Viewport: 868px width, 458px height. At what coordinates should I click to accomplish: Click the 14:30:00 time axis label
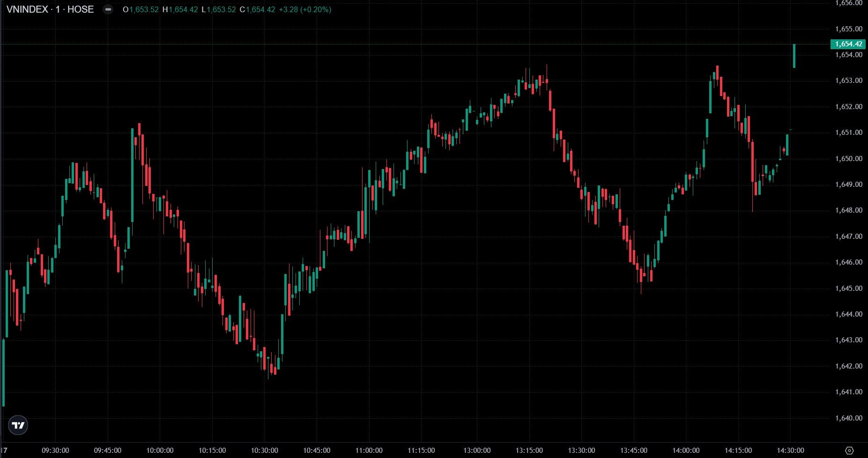point(790,451)
